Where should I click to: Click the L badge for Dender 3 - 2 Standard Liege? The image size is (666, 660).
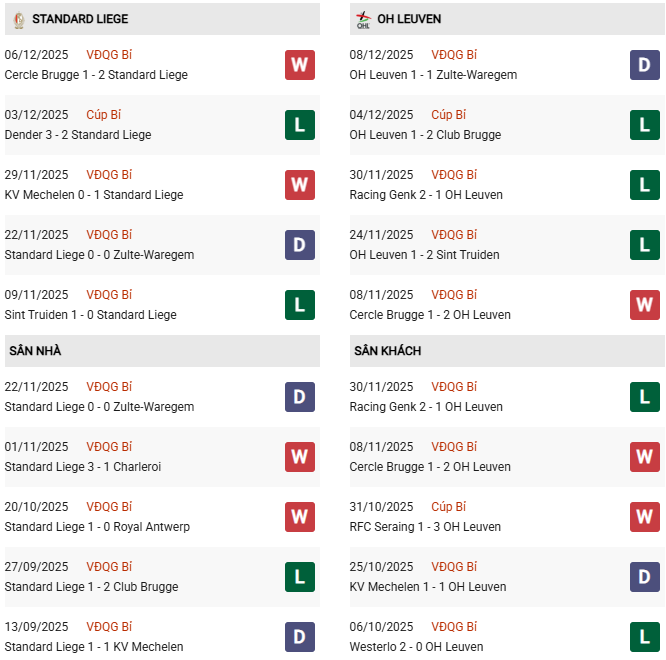pyautogui.click(x=299, y=125)
